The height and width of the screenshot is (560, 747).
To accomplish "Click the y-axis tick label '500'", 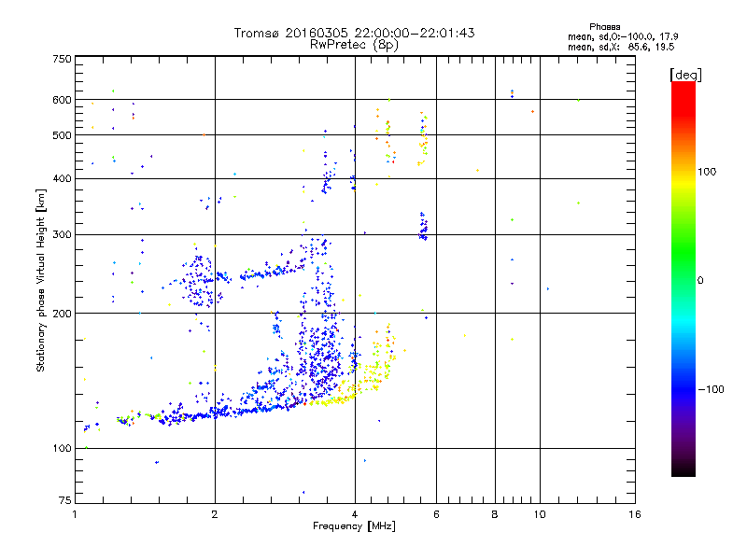I will [x=62, y=135].
